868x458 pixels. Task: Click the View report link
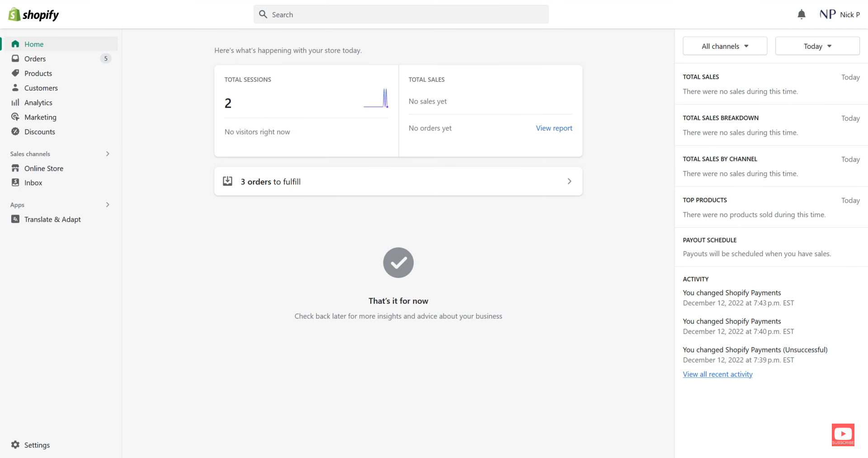coord(554,128)
